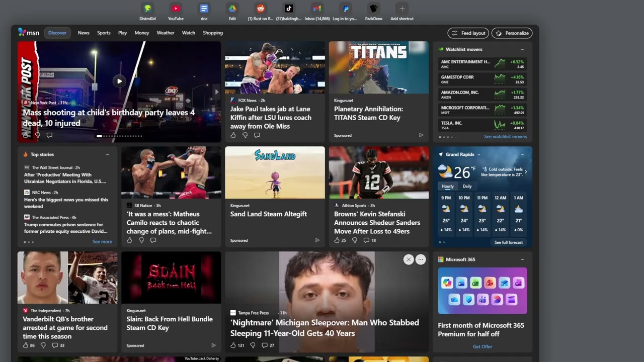
Task: Open more options on Michigan Sleepover card
Action: pos(421,259)
